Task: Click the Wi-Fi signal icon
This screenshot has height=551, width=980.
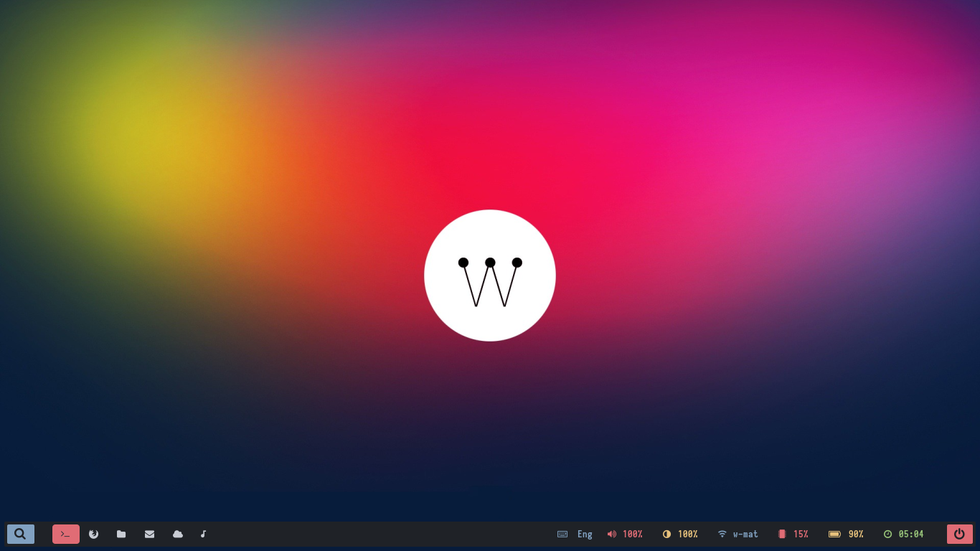Action: click(722, 534)
